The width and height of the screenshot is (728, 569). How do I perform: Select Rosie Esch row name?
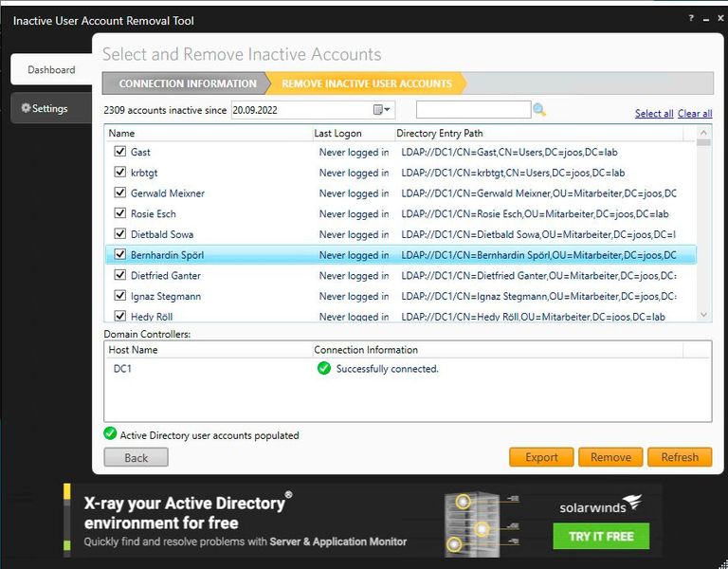[x=154, y=213]
